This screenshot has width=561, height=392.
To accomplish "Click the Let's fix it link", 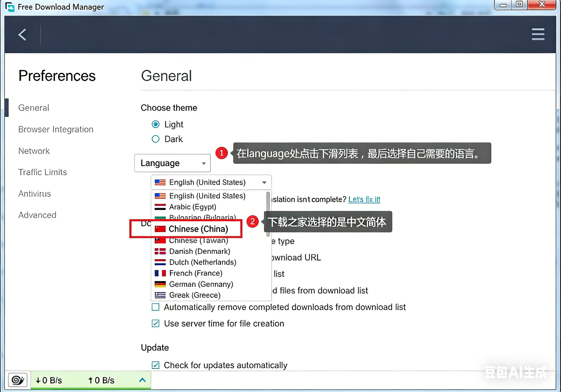I will pos(364,199).
